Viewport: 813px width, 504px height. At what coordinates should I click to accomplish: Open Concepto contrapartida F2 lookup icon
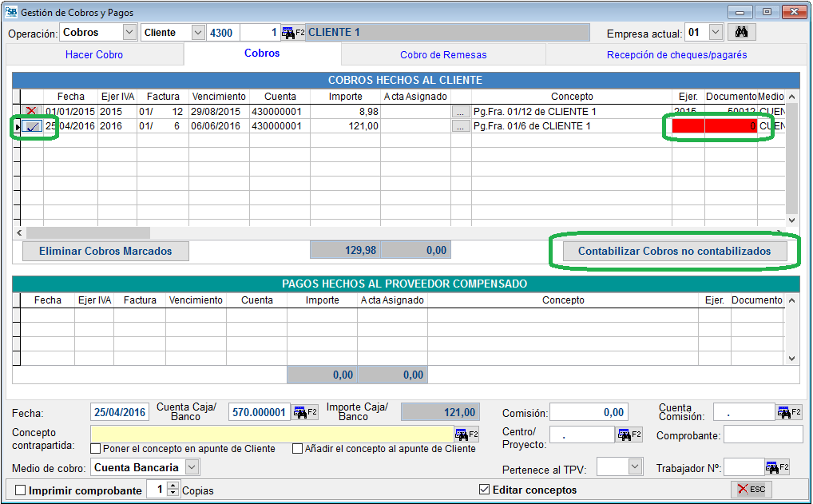pyautogui.click(x=466, y=435)
